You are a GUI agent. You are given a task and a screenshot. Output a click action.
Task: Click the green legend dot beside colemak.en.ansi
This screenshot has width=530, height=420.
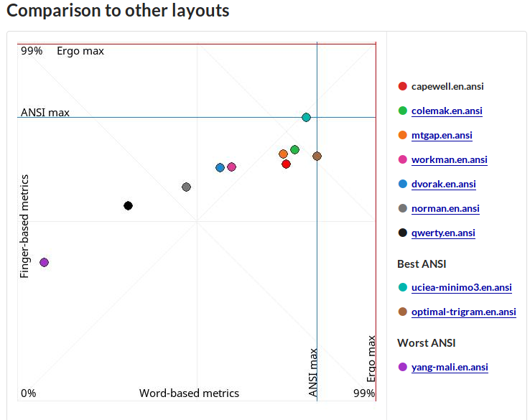(x=402, y=111)
